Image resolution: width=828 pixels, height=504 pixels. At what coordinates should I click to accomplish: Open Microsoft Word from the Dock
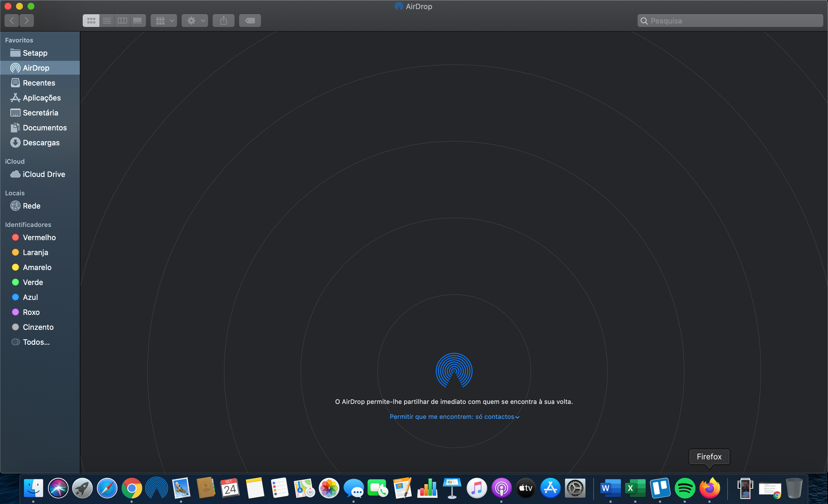click(611, 488)
